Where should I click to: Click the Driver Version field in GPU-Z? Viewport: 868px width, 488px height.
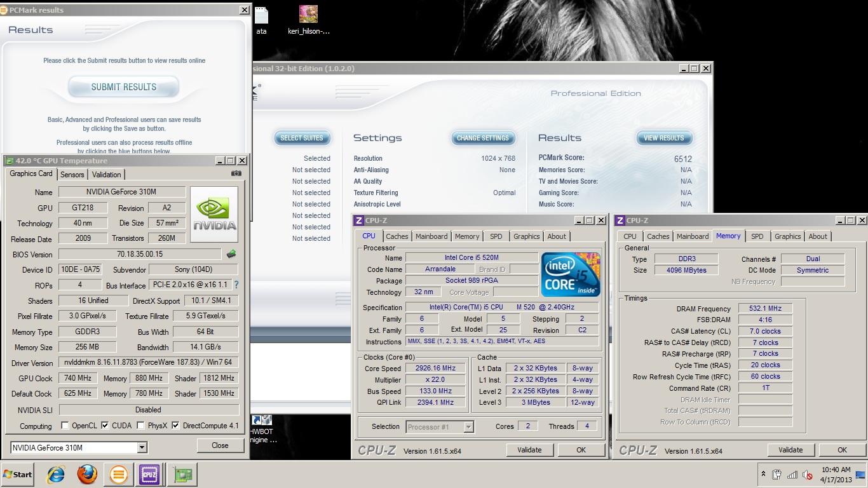[x=149, y=363]
